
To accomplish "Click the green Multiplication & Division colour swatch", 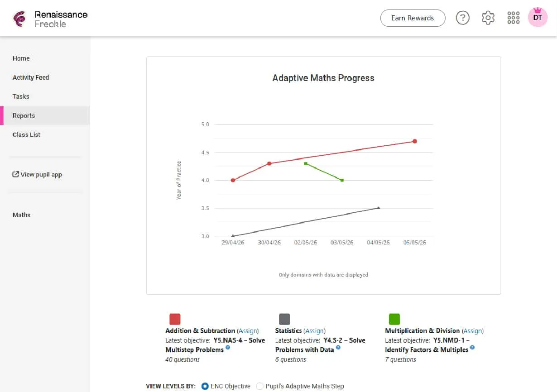I will [x=394, y=319].
